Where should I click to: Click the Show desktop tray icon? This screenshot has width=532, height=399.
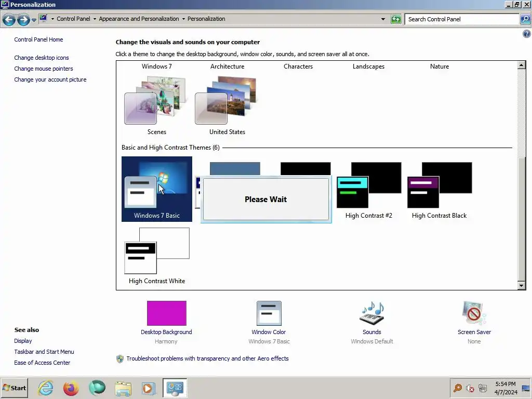(526, 388)
